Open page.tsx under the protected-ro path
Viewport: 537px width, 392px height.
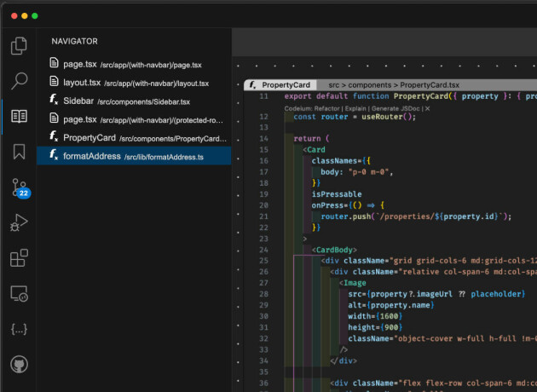point(134,119)
